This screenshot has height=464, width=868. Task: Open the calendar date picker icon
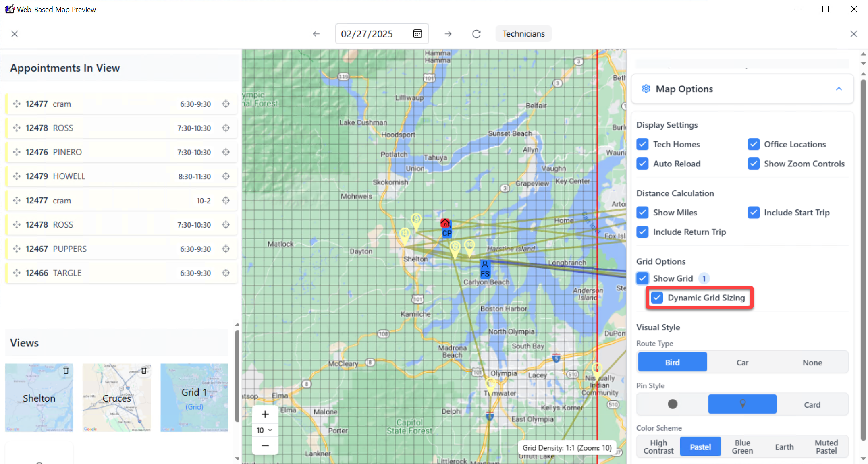(417, 34)
